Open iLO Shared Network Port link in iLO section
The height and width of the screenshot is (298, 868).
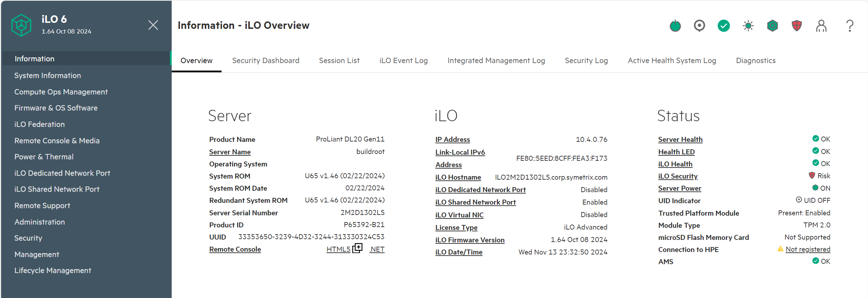click(475, 202)
